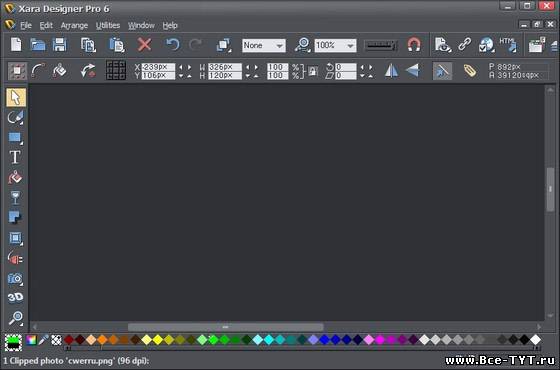Choose the bright yellow color swatch
This screenshot has height=370, width=560.
click(x=158, y=340)
